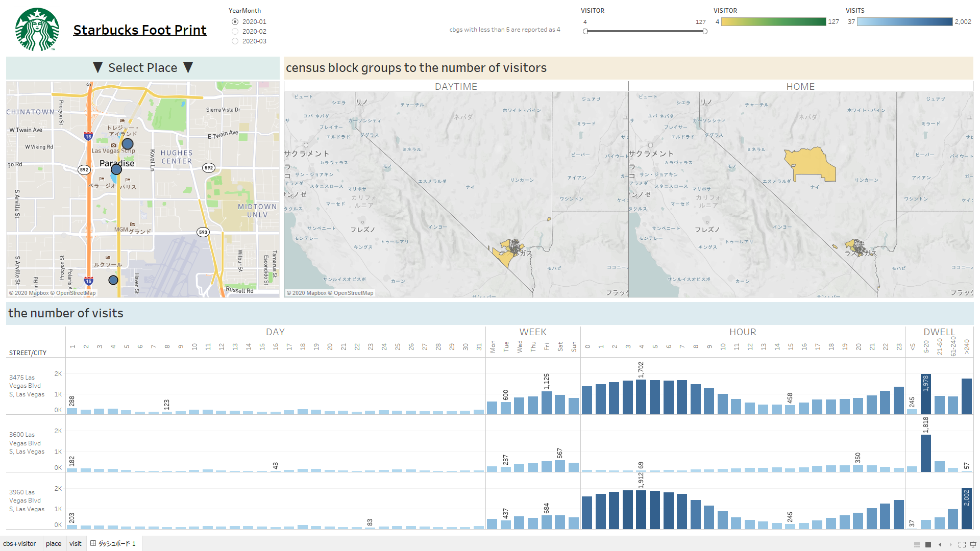Click the Starbucks logo image
The image size is (980, 551).
point(37,29)
